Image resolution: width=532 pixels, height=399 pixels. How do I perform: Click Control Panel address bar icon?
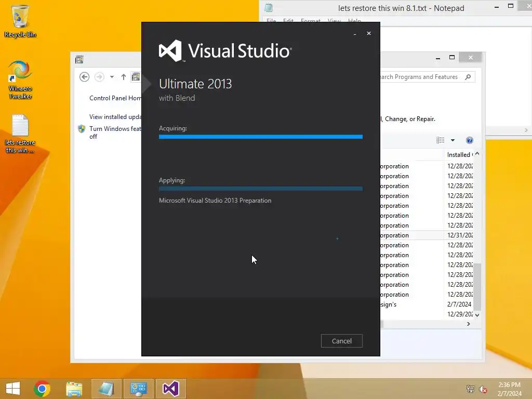[x=136, y=77]
